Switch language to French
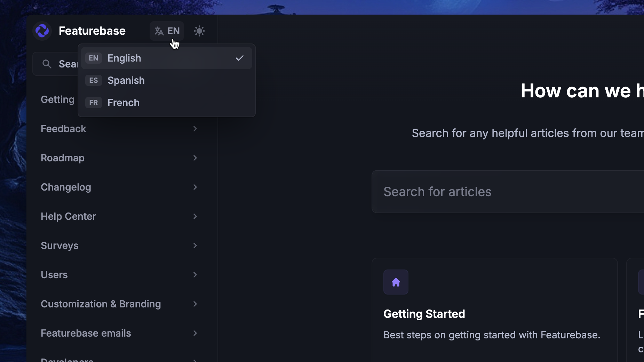Screen dimensions: 644x362 click(x=167, y=103)
